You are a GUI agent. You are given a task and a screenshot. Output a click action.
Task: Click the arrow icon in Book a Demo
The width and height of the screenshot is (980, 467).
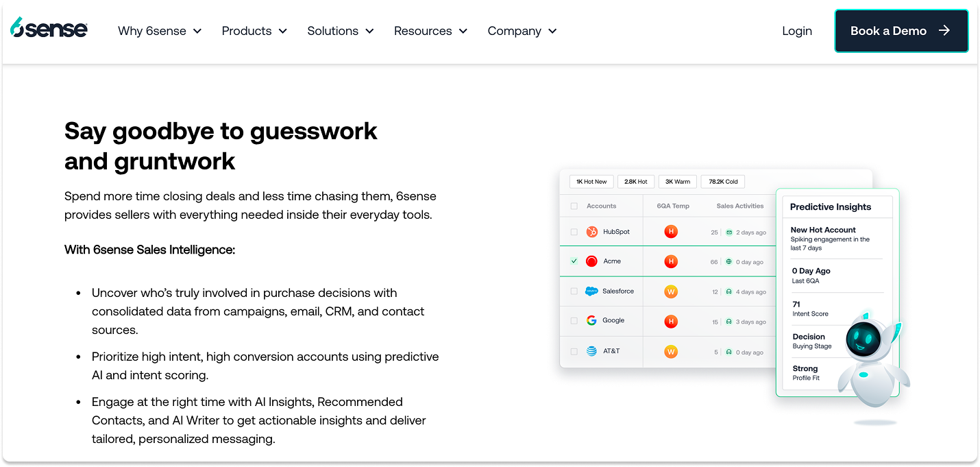[944, 31]
